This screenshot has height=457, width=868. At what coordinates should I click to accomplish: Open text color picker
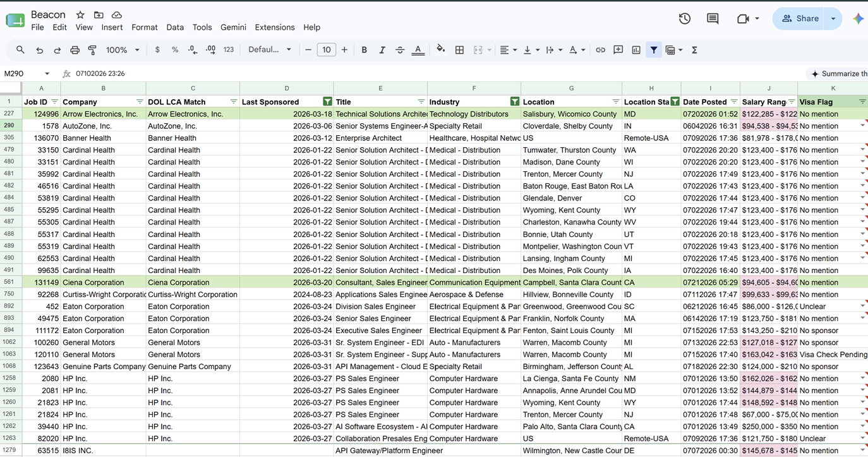pyautogui.click(x=418, y=50)
